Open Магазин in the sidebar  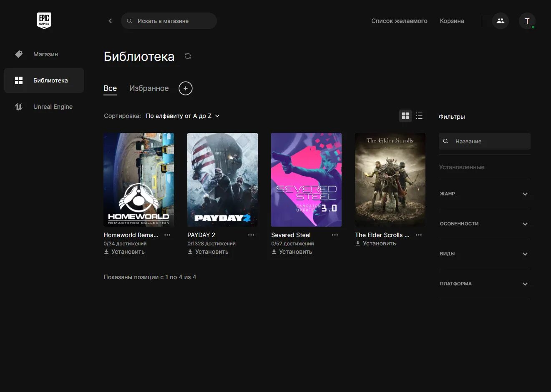click(44, 54)
